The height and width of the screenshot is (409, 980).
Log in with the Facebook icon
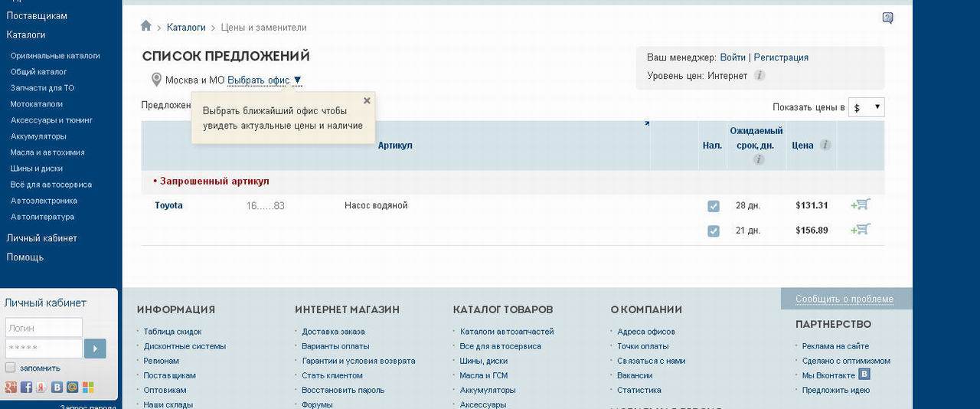coord(26,388)
